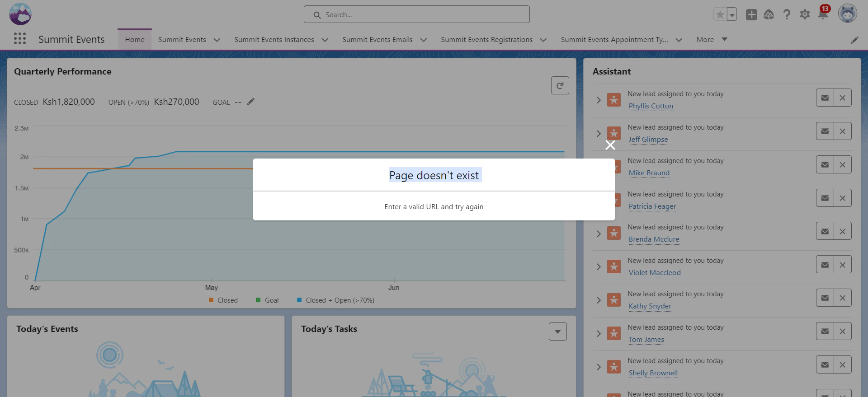Email the Tom James lead
This screenshot has height=397, width=868.
(825, 331)
